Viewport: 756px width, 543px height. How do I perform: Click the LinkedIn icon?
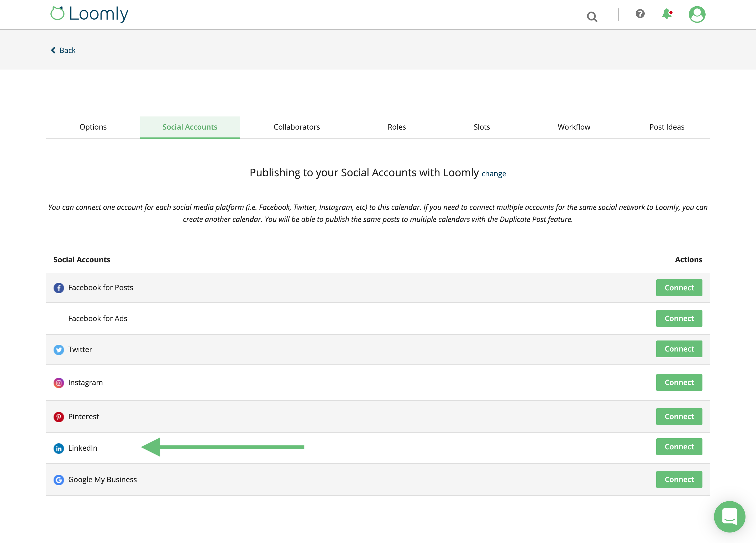coord(59,448)
